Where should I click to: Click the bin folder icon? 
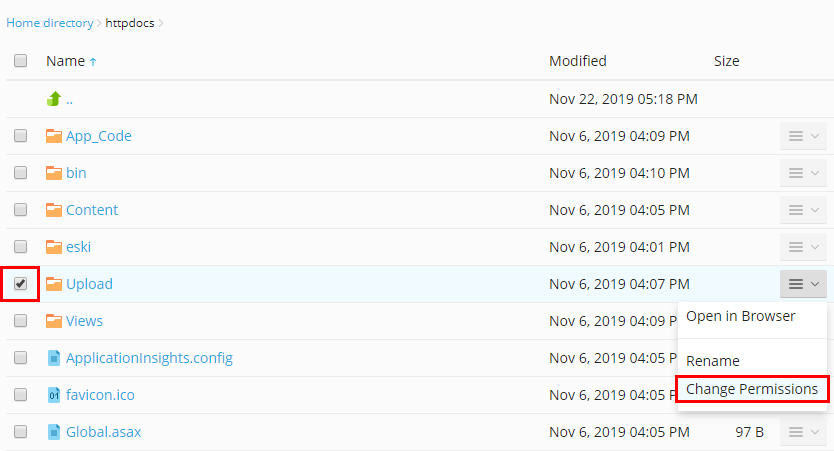[x=54, y=173]
